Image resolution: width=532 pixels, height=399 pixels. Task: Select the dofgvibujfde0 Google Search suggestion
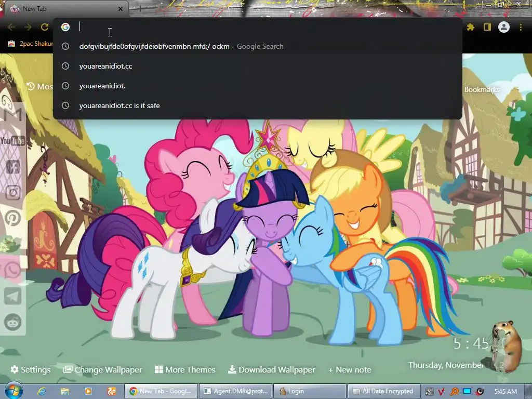pyautogui.click(x=258, y=46)
